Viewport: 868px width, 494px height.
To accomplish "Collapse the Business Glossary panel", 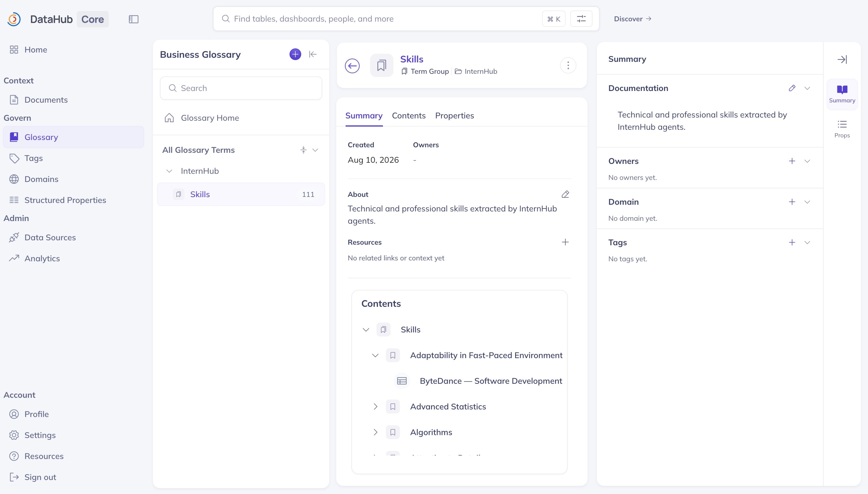I will (x=313, y=54).
